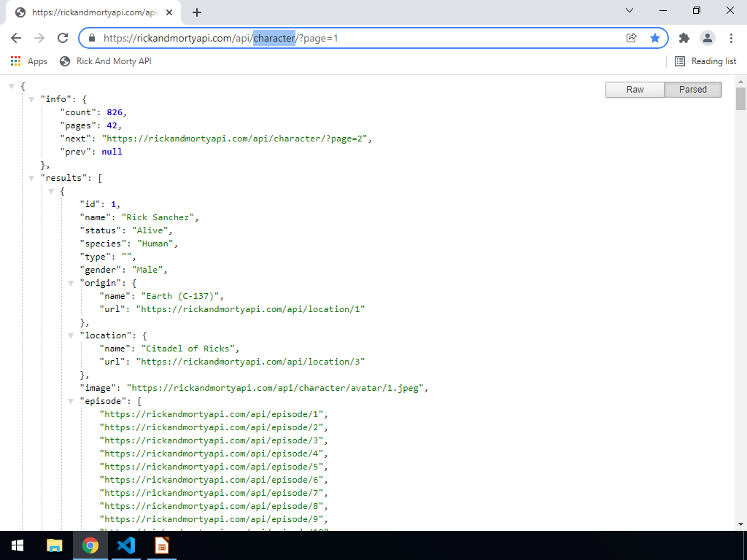Go back using the browser back arrow

pyautogui.click(x=16, y=38)
